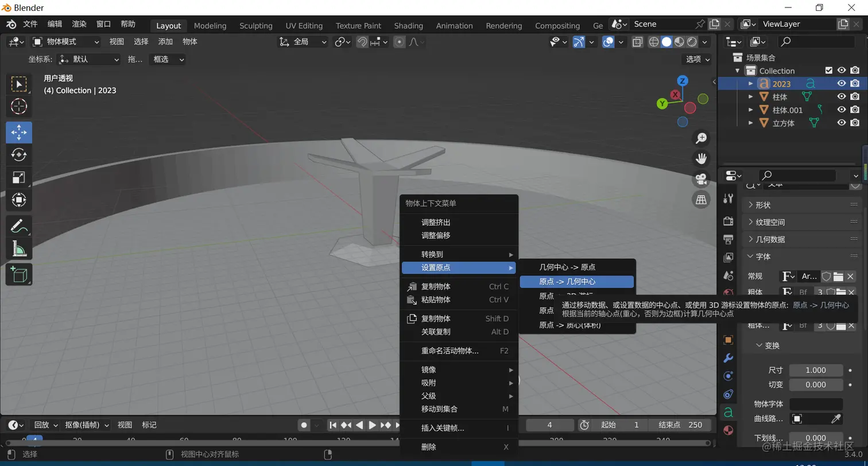Viewport: 868px width, 466px height.
Task: Open the timeline 标记 menu
Action: pos(149,425)
